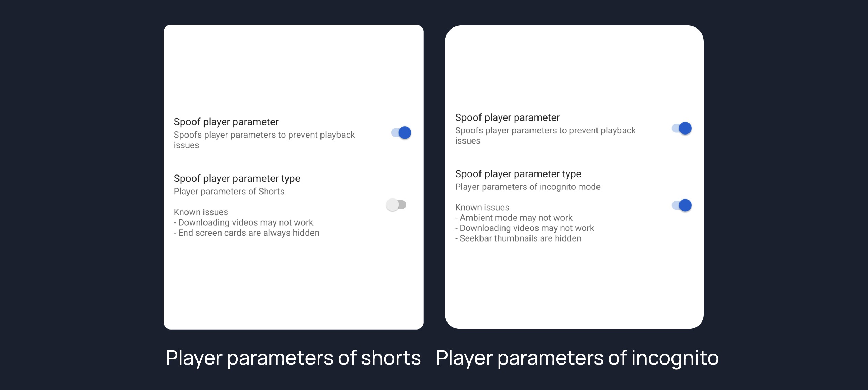Disable the incognito mode parameter type toggle

coord(682,205)
